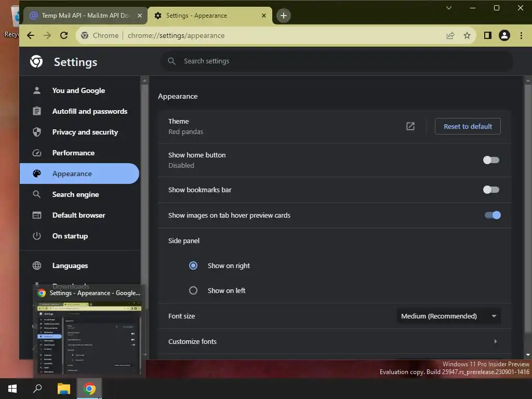Open the side panel toolbar icon
532x399 pixels.
(487, 35)
